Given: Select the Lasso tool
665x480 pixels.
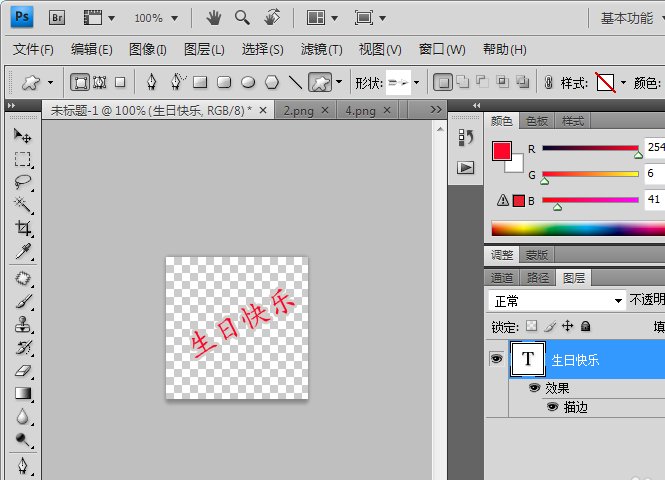Looking at the screenshot, I should 22,182.
